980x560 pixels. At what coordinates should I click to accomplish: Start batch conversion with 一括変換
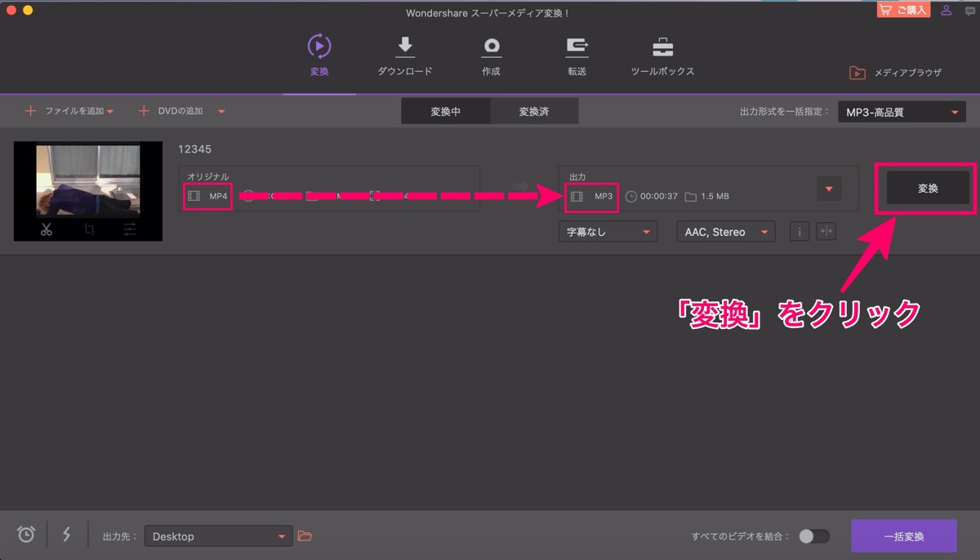click(904, 536)
